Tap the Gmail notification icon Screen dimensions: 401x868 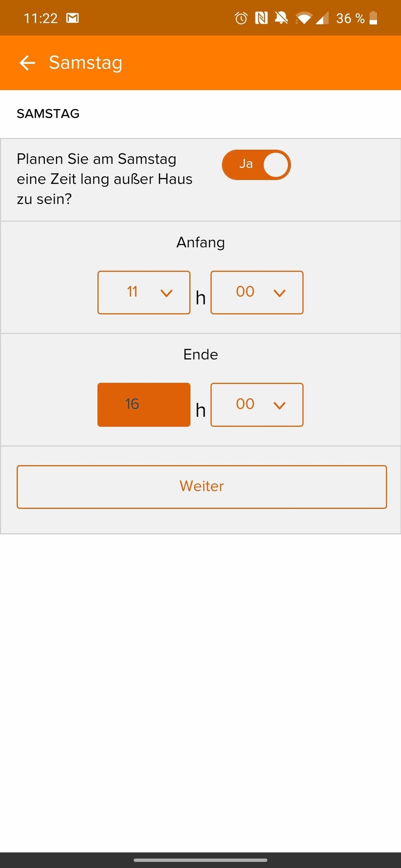click(72, 18)
